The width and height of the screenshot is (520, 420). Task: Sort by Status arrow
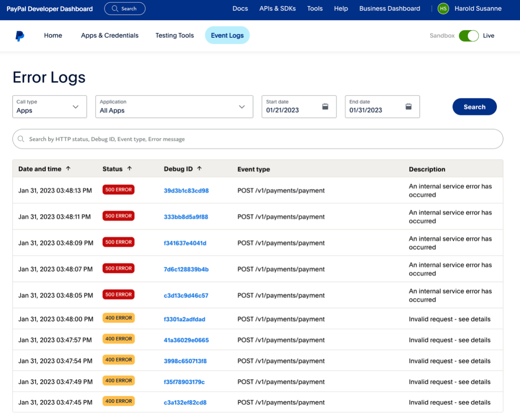(x=130, y=169)
